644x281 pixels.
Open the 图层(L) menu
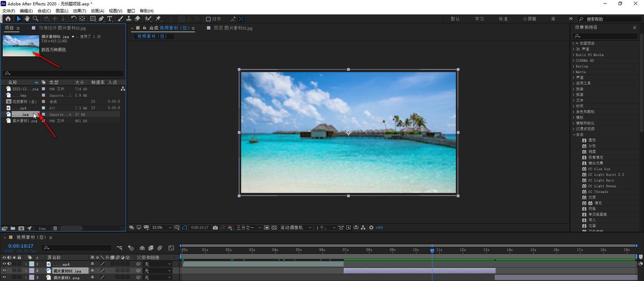[x=62, y=11]
